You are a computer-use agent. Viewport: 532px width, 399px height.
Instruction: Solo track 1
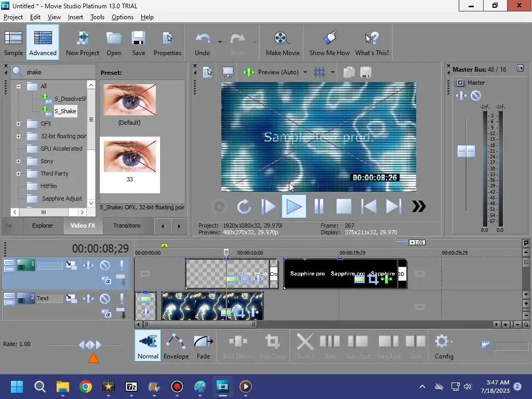click(x=122, y=265)
